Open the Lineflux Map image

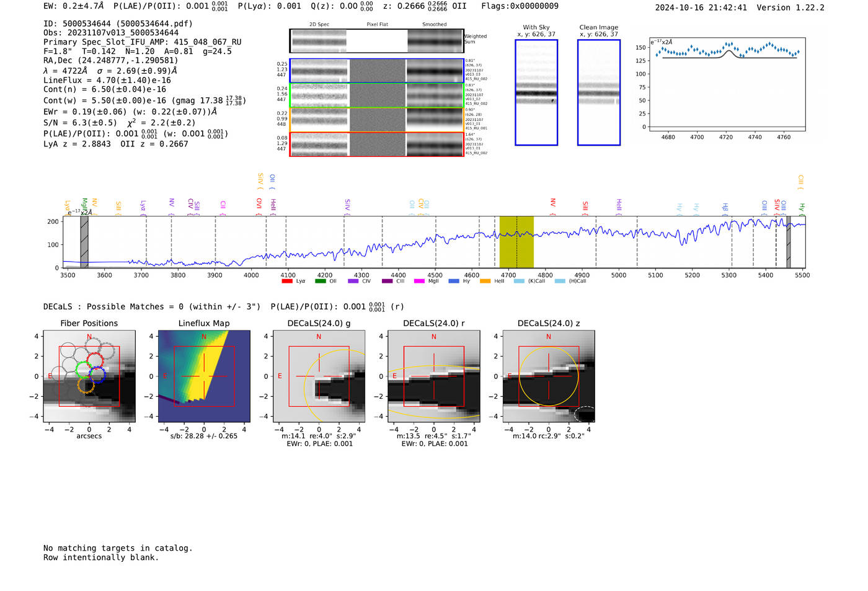(204, 376)
